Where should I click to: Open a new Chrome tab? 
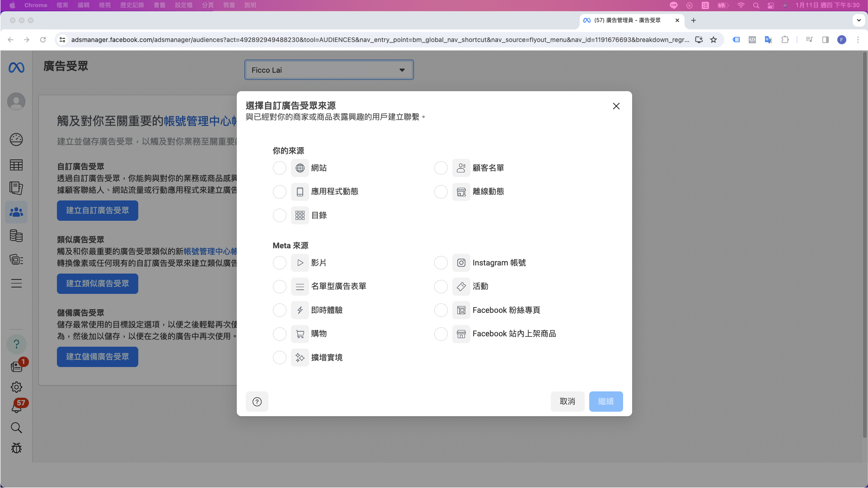pos(694,20)
